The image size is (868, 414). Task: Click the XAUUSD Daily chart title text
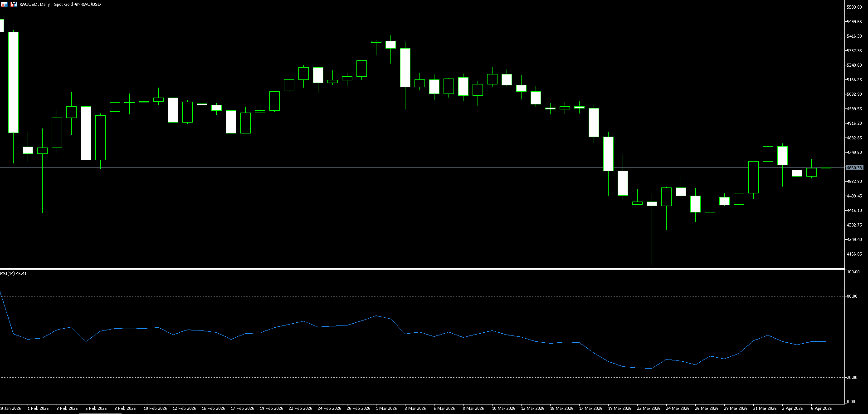60,4
